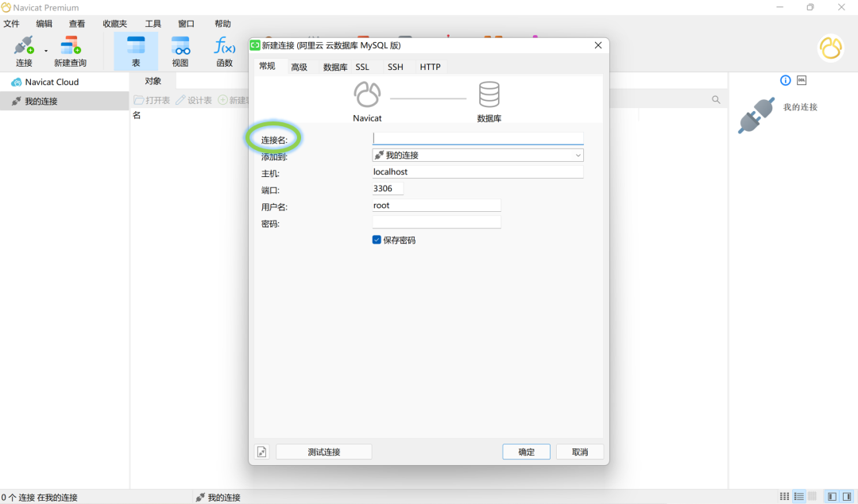Click the Navicat logo icon in the dialog

pyautogui.click(x=367, y=94)
